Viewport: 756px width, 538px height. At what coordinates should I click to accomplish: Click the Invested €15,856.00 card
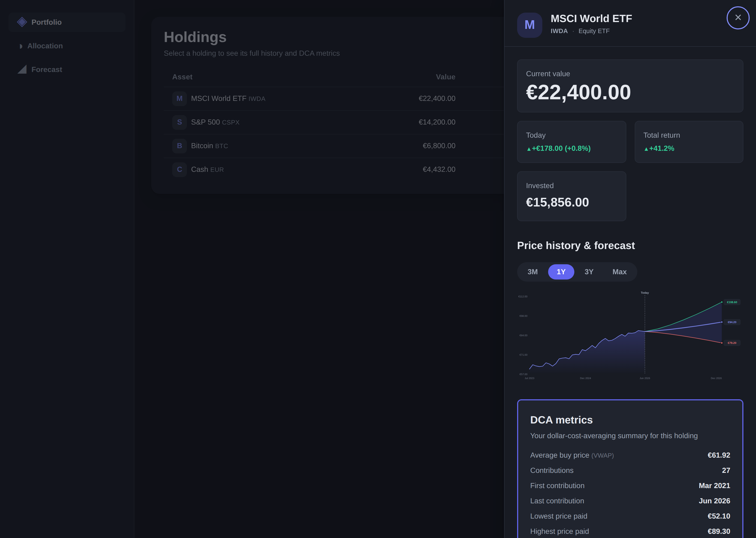tap(571, 196)
